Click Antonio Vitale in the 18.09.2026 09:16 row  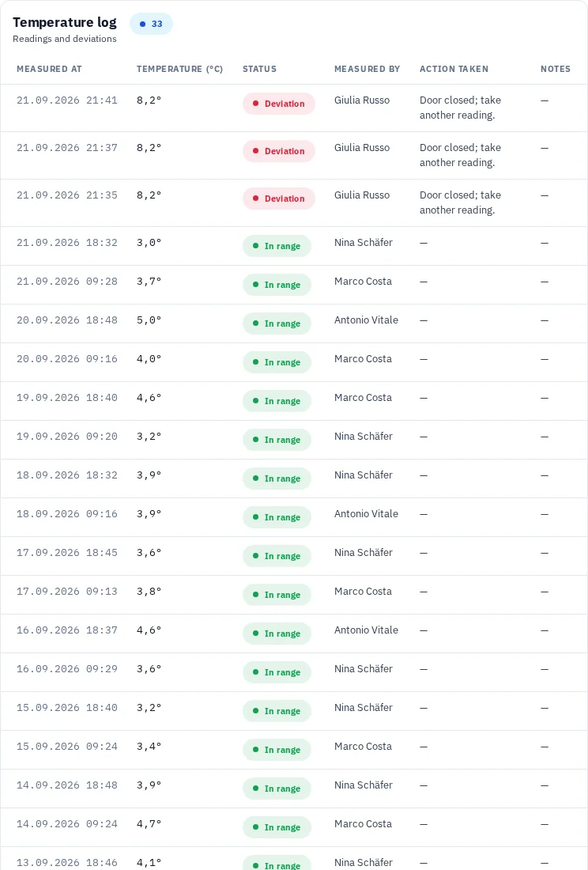pos(367,514)
